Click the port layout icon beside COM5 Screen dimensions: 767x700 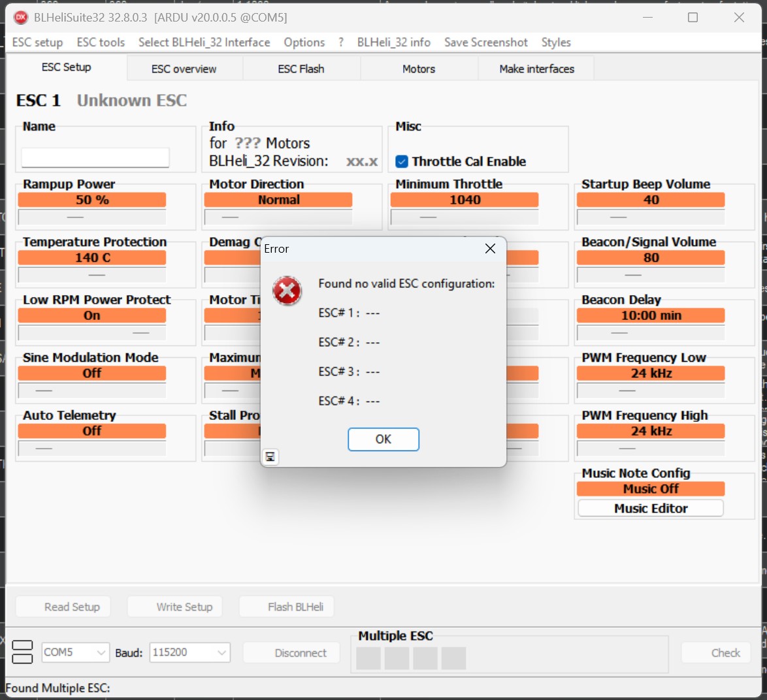(22, 652)
